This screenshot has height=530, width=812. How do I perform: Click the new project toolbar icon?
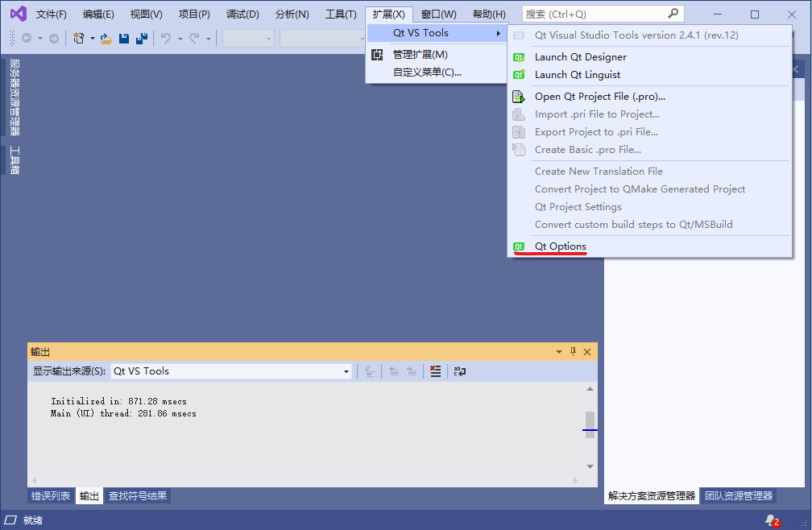tap(79, 39)
